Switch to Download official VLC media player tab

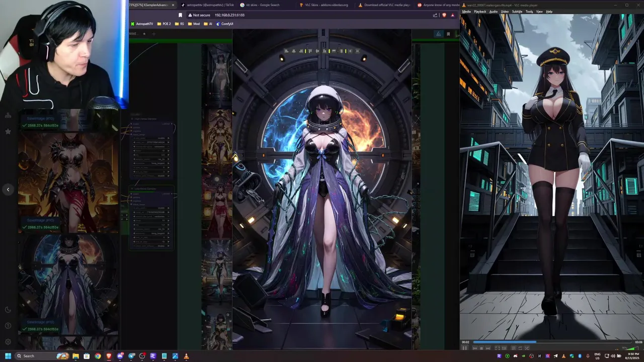384,5
